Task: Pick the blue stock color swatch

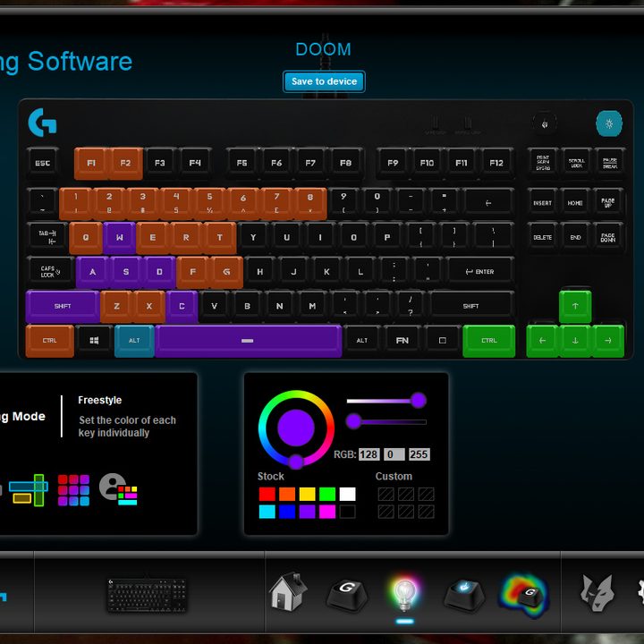Action: 287,512
